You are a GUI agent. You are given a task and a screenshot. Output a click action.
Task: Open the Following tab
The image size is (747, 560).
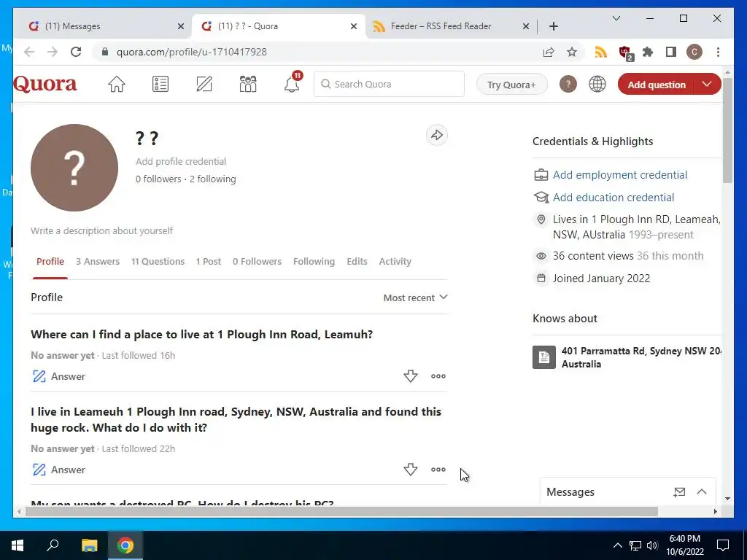tap(314, 262)
